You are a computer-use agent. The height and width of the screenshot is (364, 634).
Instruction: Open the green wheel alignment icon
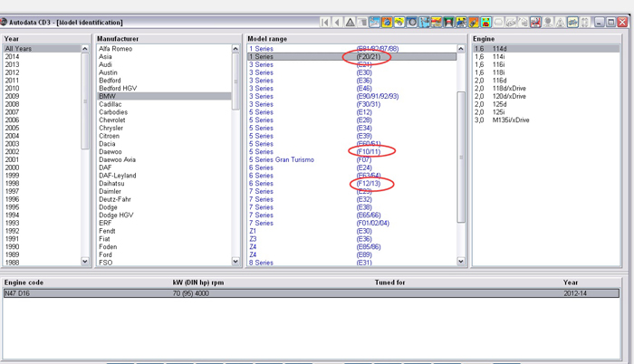coord(449,23)
